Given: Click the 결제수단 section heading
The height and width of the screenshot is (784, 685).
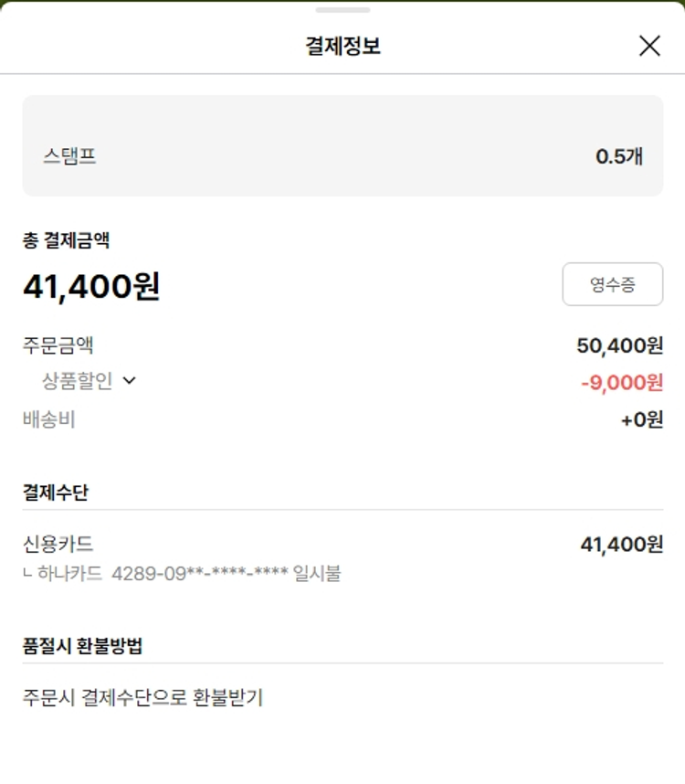Looking at the screenshot, I should (x=56, y=493).
